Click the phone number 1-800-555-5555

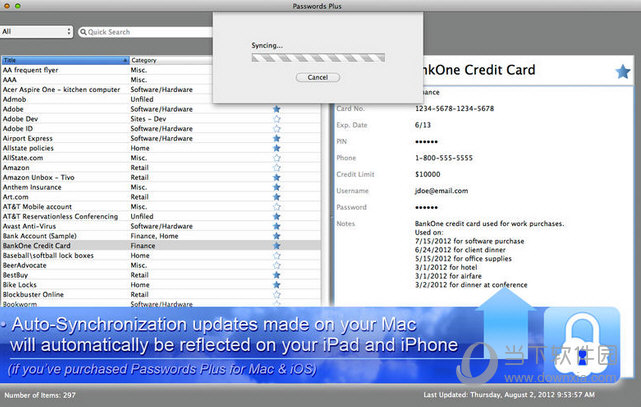(x=444, y=158)
